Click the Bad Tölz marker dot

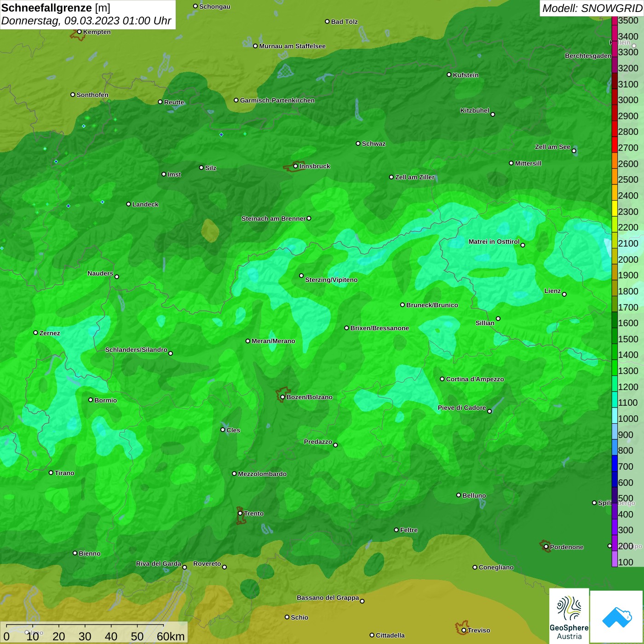coord(327,22)
